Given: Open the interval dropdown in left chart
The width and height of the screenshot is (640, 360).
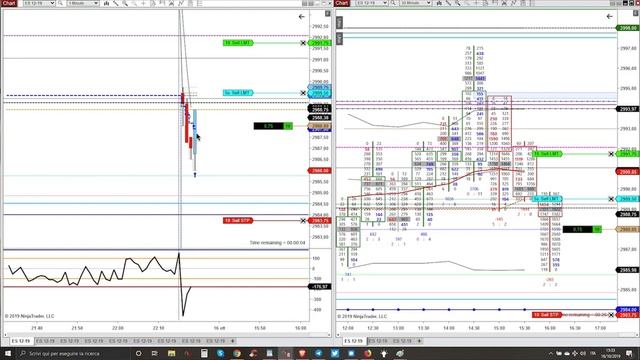Looking at the screenshot, I should tap(83, 3).
